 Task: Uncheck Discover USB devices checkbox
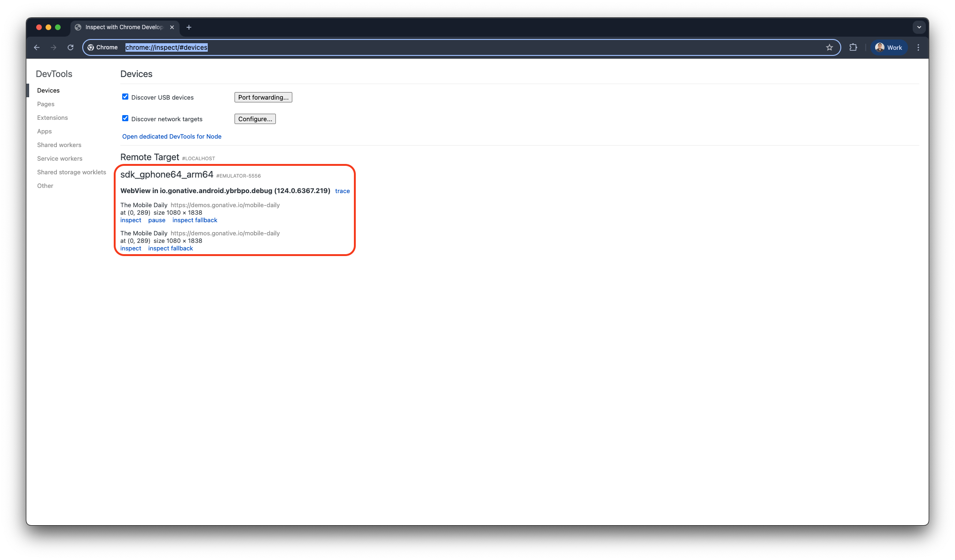[x=125, y=97]
